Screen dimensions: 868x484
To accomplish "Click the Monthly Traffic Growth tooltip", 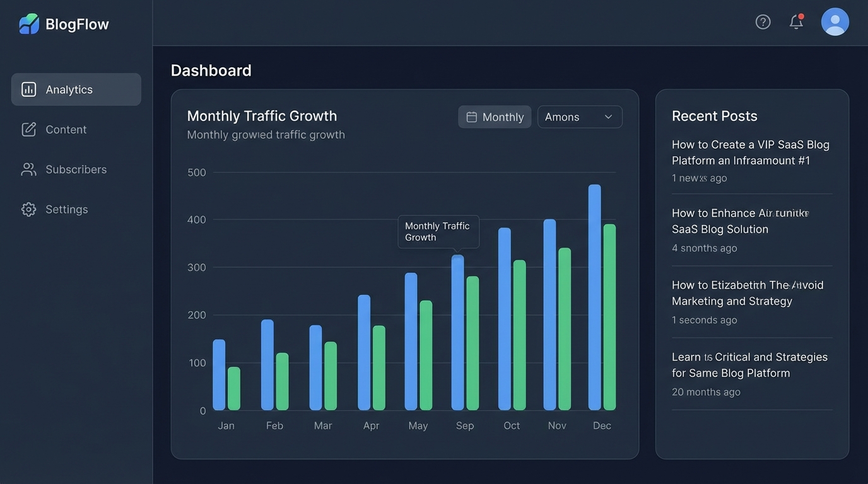I will click(438, 232).
